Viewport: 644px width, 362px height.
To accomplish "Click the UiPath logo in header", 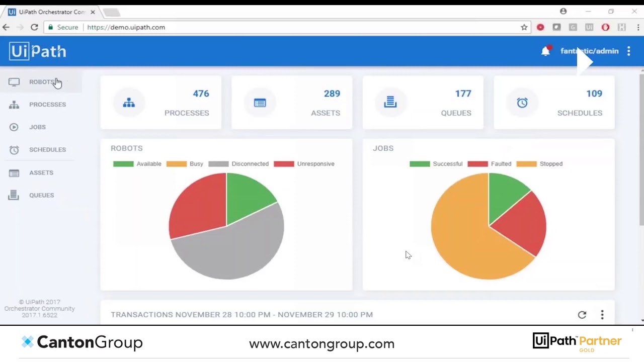I will click(38, 51).
